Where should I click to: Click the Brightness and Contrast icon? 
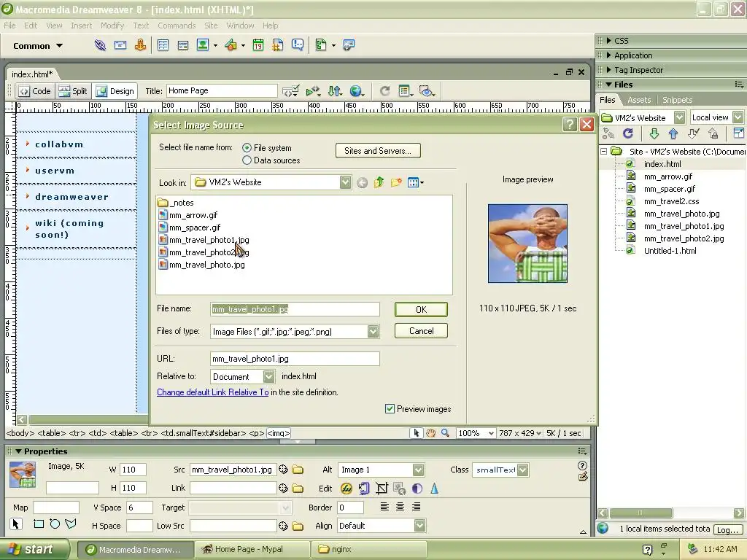pos(417,488)
